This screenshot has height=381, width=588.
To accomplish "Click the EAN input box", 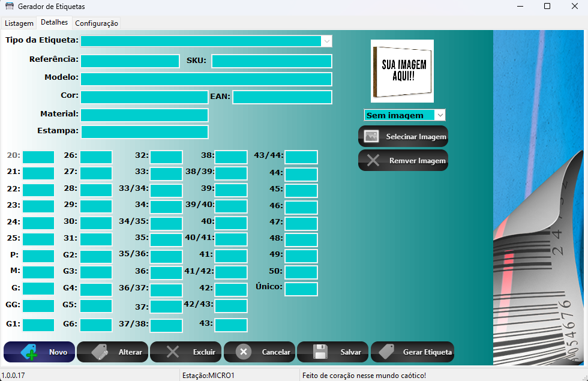I will 282,97.
